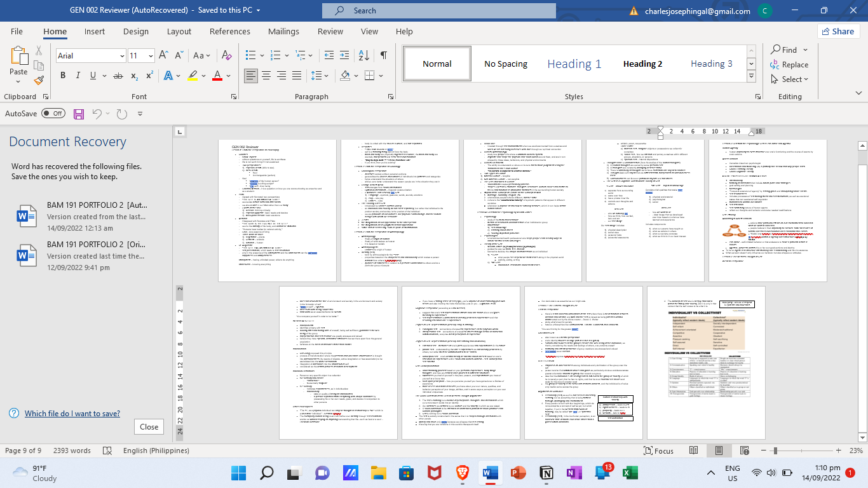Switch to the References tab
The image size is (868, 488).
[x=230, y=32]
